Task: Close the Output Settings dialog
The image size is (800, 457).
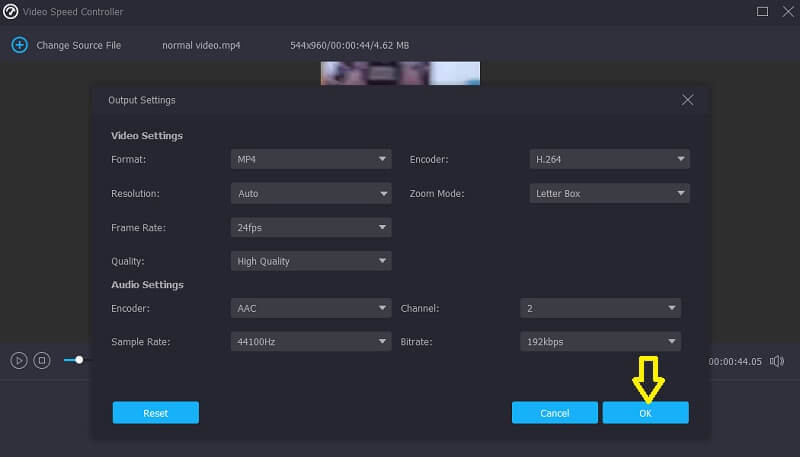Action: 687,100
